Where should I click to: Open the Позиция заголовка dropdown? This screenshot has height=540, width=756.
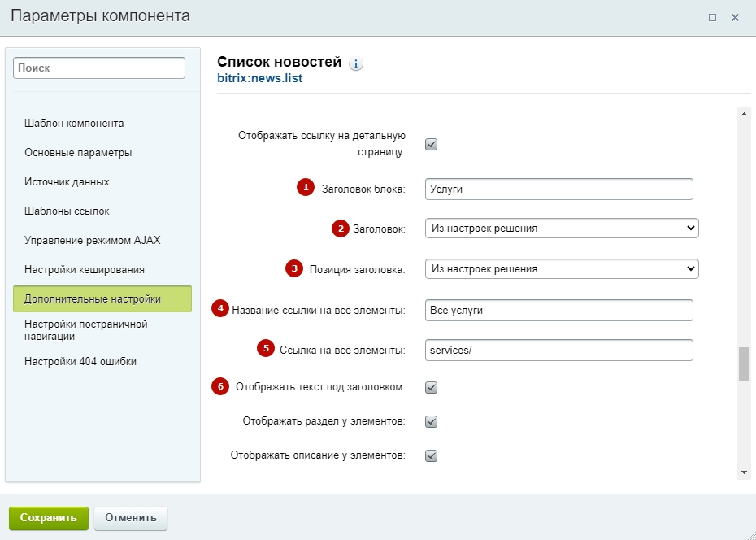(x=562, y=268)
